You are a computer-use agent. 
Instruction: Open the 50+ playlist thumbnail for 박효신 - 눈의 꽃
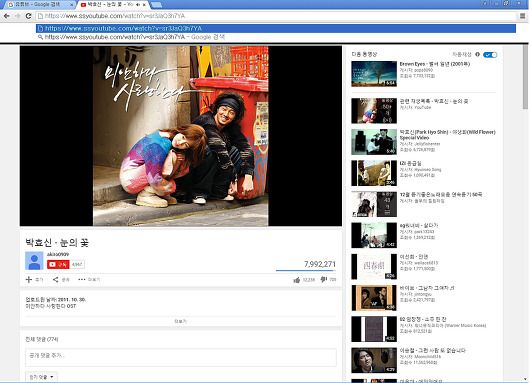[374, 111]
